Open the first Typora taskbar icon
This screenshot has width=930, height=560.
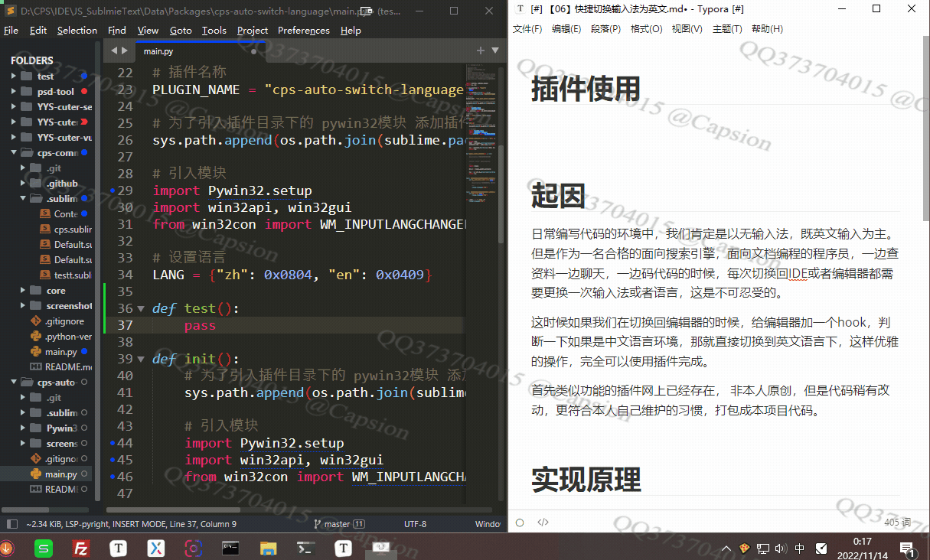point(119,548)
